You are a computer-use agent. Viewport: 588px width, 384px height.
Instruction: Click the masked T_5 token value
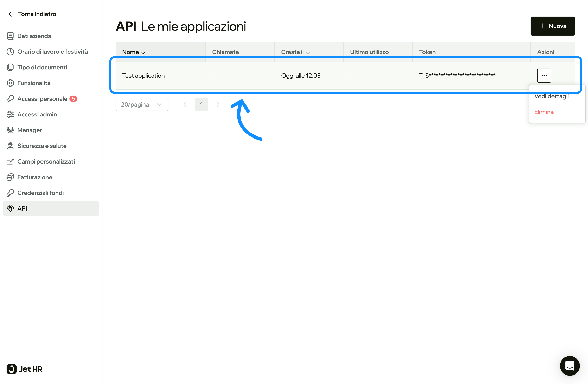click(x=457, y=75)
